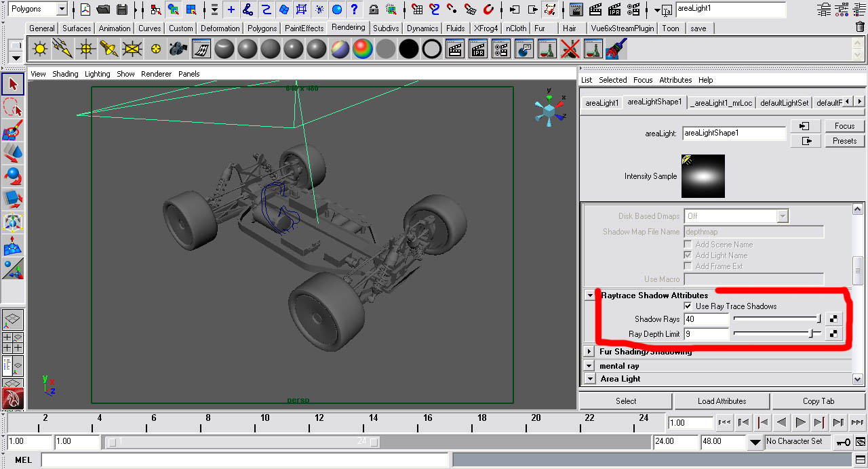Select the Show Manipulator tool
Viewport: 868px width, 469px height.
pos(13,269)
